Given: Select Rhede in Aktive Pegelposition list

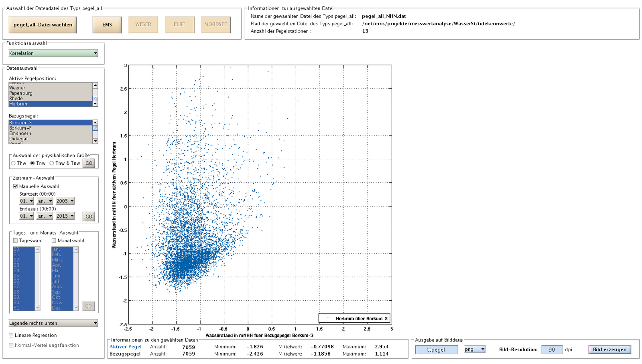Looking at the screenshot, I should click(x=51, y=98).
